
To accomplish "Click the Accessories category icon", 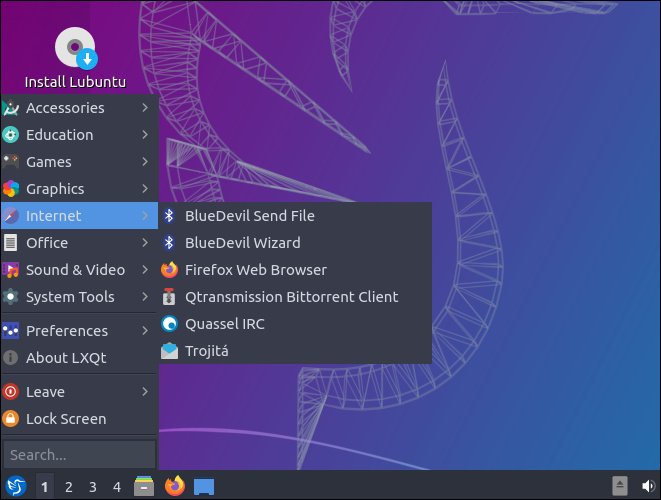I will [x=11, y=108].
